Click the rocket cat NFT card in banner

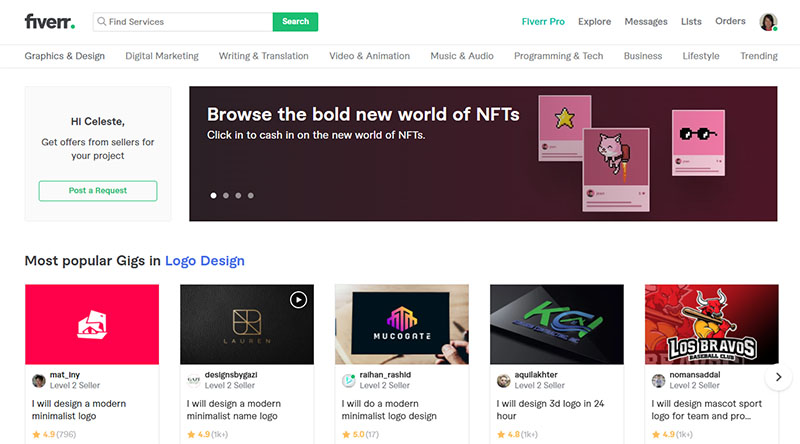[x=616, y=170]
